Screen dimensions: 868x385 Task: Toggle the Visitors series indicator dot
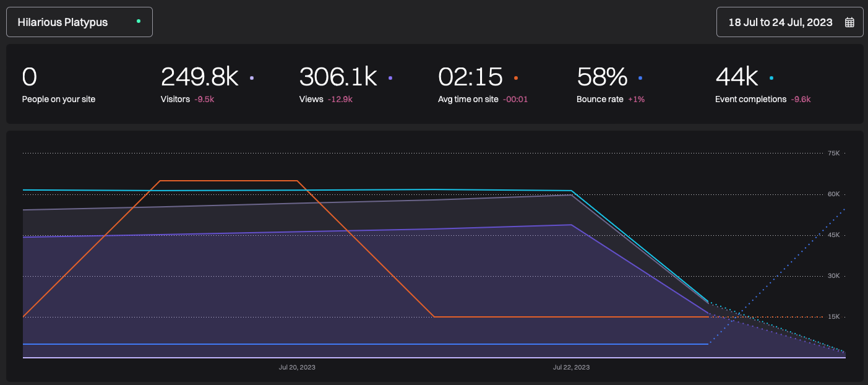point(252,79)
